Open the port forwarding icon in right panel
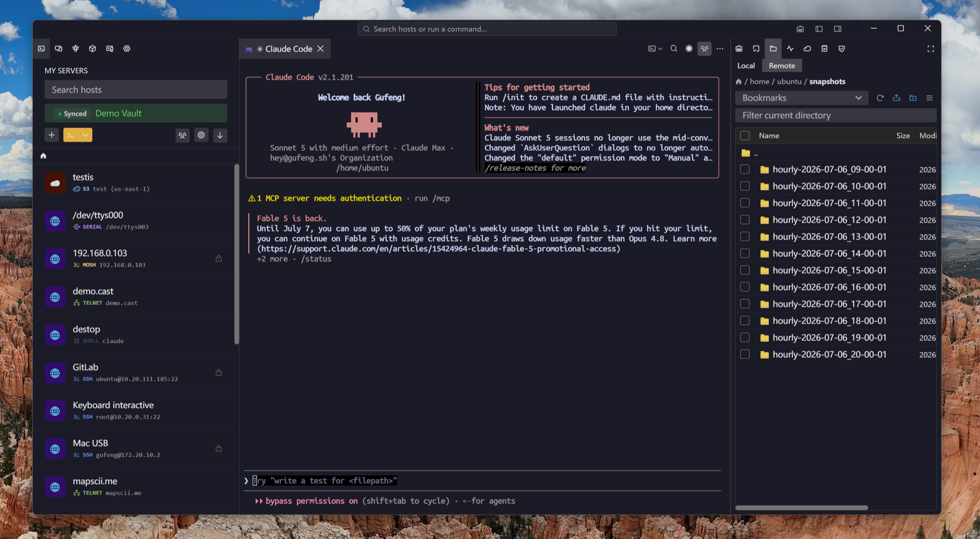This screenshot has width=980, height=539. [756, 48]
